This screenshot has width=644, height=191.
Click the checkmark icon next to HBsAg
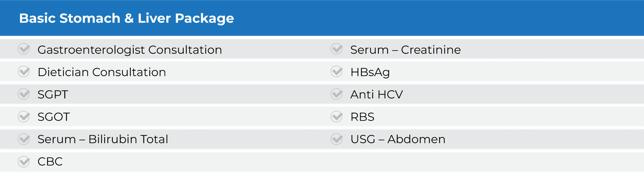click(x=336, y=72)
